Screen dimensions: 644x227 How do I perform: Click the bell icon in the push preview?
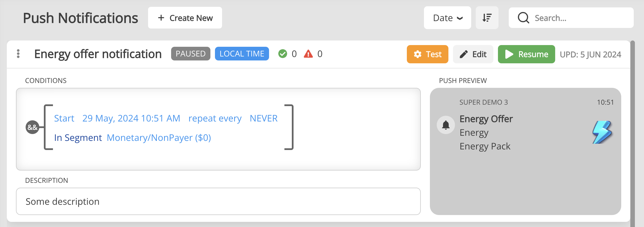pyautogui.click(x=446, y=125)
